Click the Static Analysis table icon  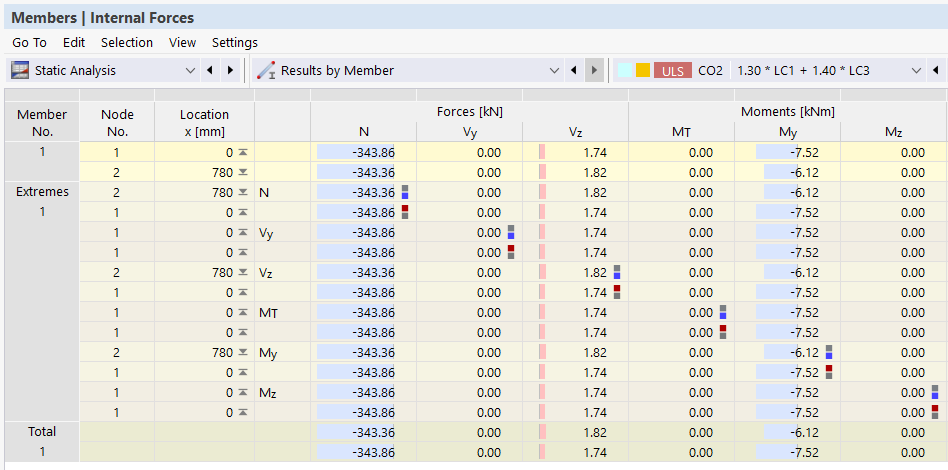[x=20, y=70]
